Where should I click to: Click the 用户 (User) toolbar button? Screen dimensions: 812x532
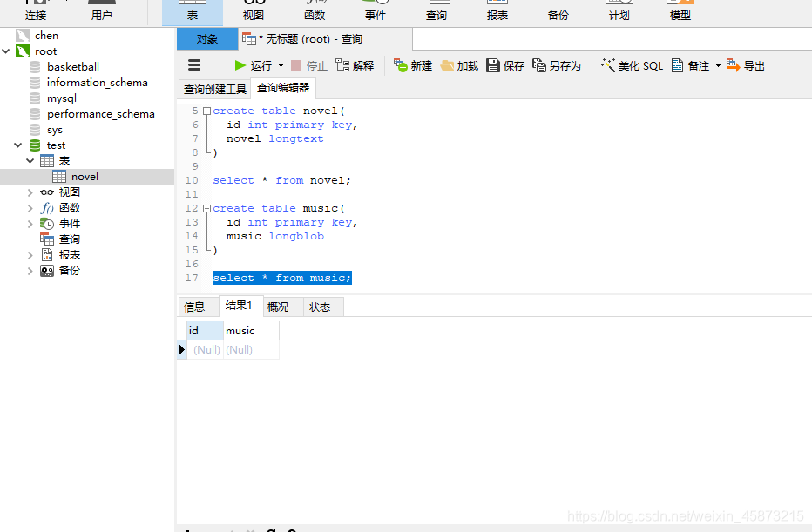[x=101, y=12]
